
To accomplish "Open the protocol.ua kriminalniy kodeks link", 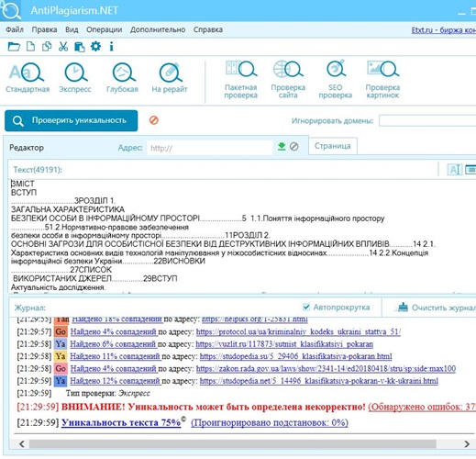I will (298, 331).
